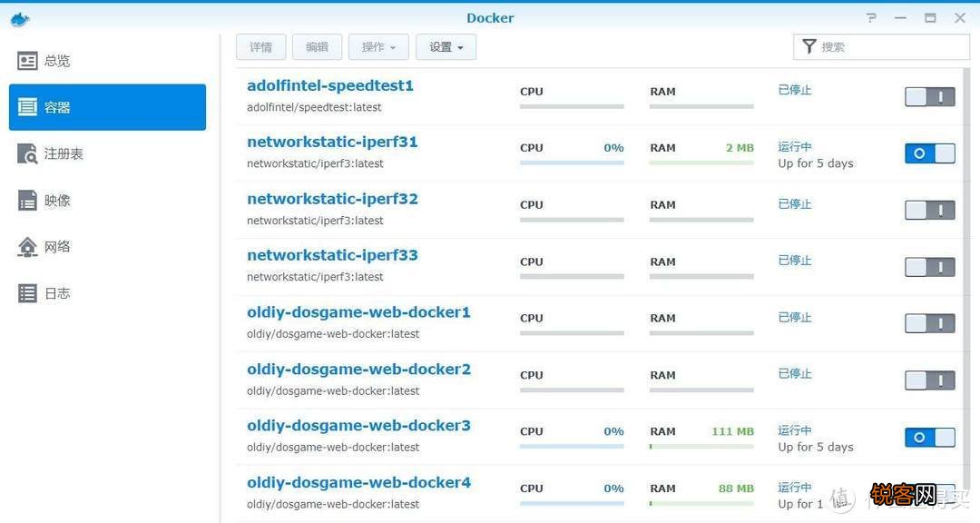Select the networkstatic-iperf32 container name
The image size is (980, 523).
tap(332, 199)
